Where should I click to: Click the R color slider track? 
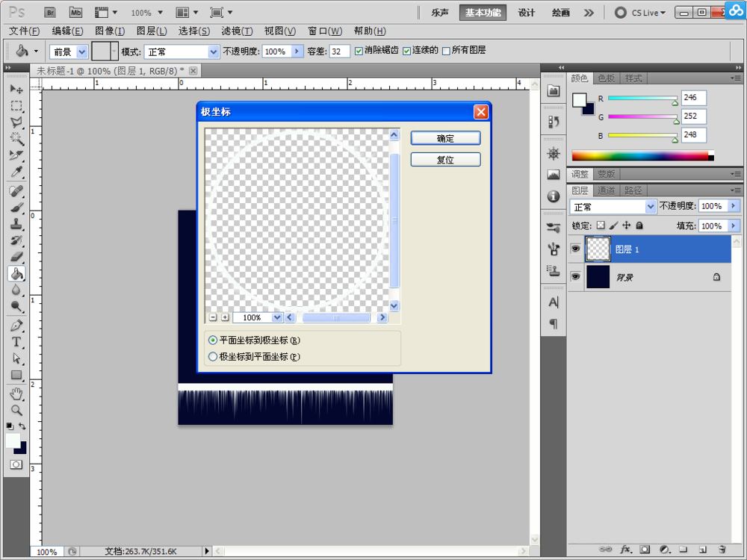coord(642,98)
